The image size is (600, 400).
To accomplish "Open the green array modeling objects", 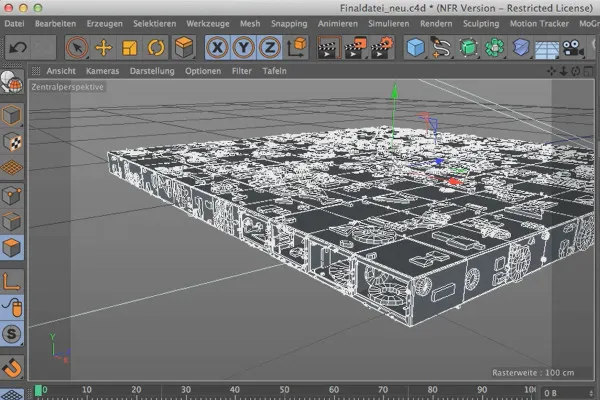I will 494,48.
